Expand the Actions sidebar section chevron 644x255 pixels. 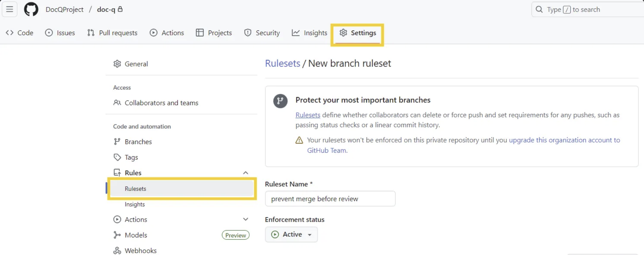click(245, 219)
